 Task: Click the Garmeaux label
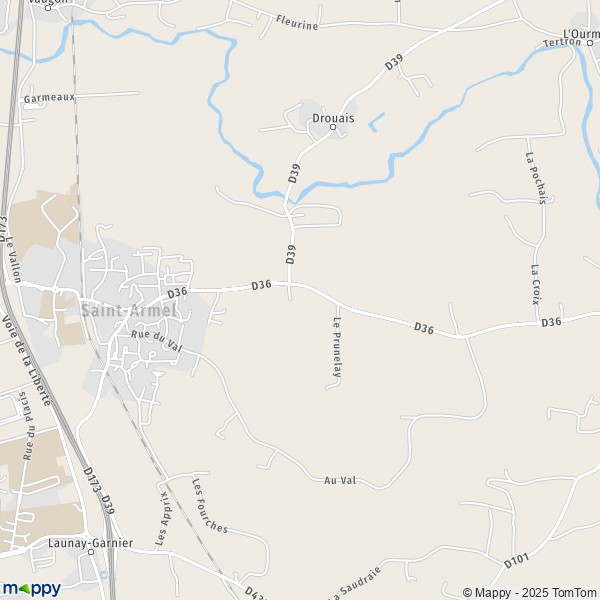click(49, 98)
